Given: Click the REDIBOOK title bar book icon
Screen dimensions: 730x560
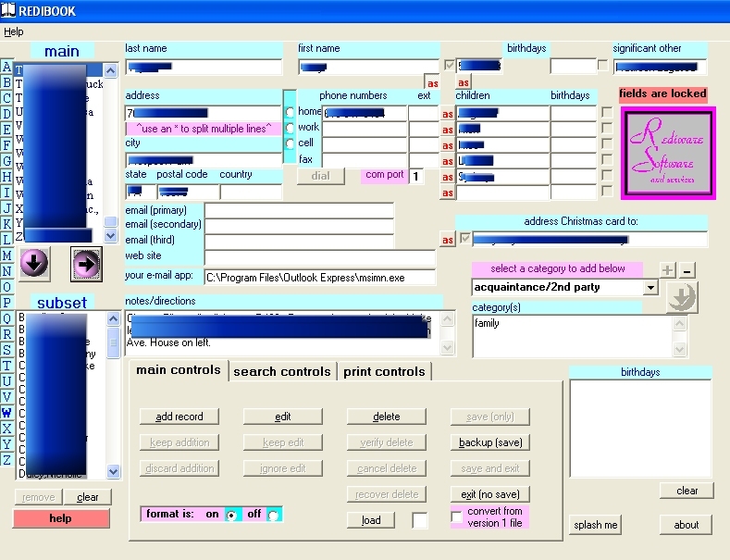Looking at the screenshot, I should (8, 10).
